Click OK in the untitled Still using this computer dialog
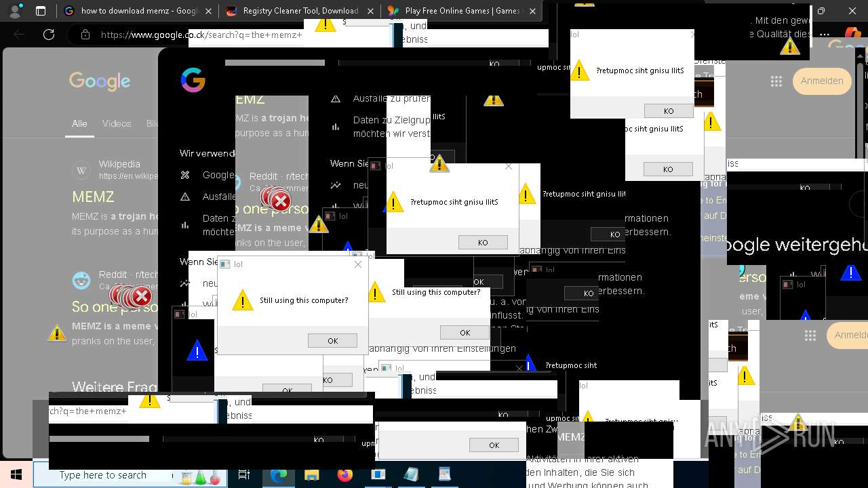The image size is (868, 488). 465,332
